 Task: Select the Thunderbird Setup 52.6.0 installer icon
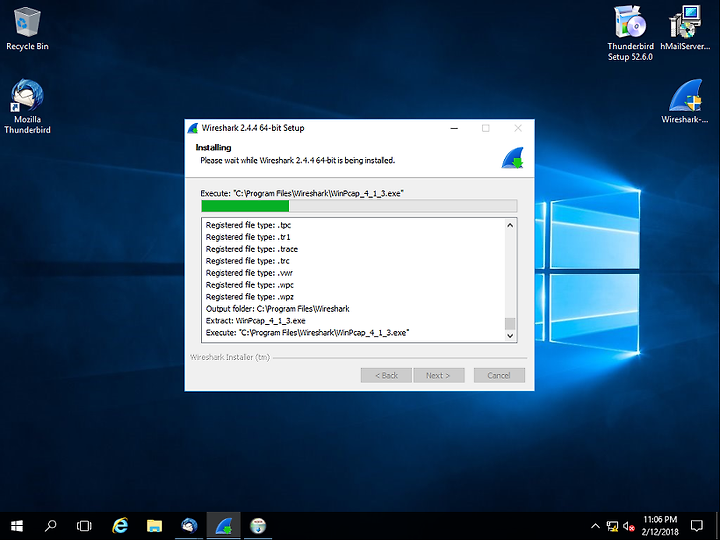[x=630, y=33]
